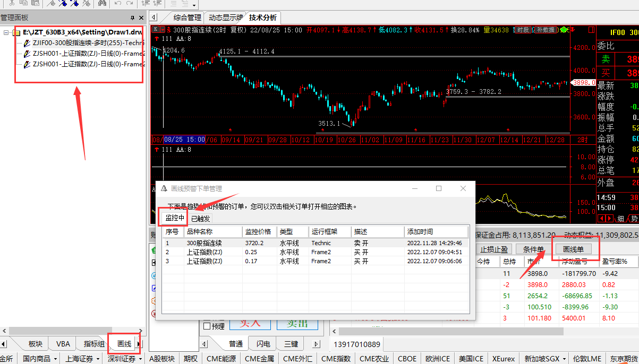Open the 画线 tab in left panel
Viewport: 639px width, 364px height.
click(124, 344)
